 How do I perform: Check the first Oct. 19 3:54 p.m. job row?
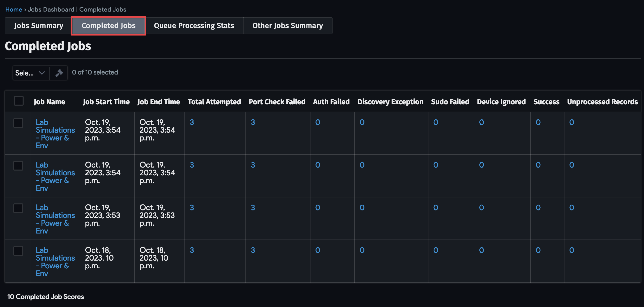point(18,123)
